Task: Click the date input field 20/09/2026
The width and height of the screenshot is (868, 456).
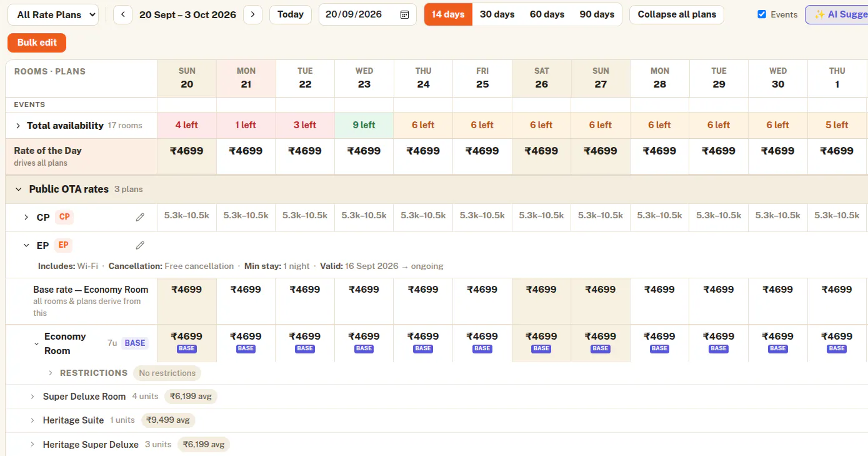Action: [367, 14]
